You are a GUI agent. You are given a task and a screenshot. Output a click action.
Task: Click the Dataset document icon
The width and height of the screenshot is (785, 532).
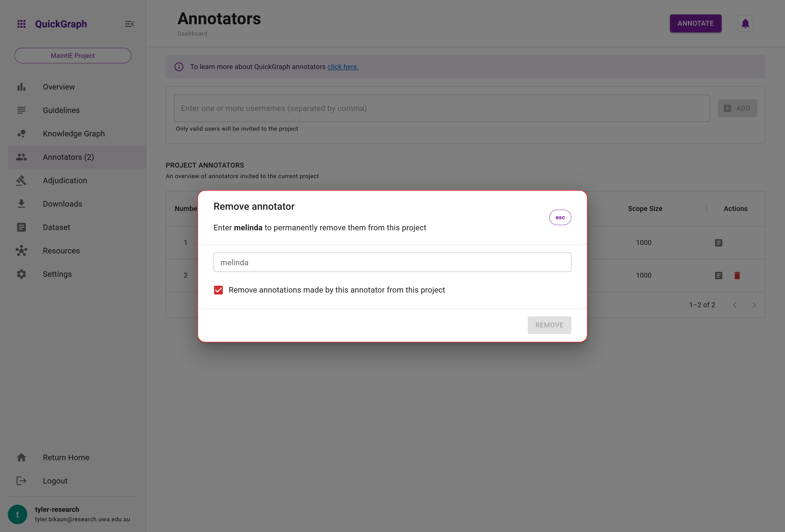tap(21, 227)
